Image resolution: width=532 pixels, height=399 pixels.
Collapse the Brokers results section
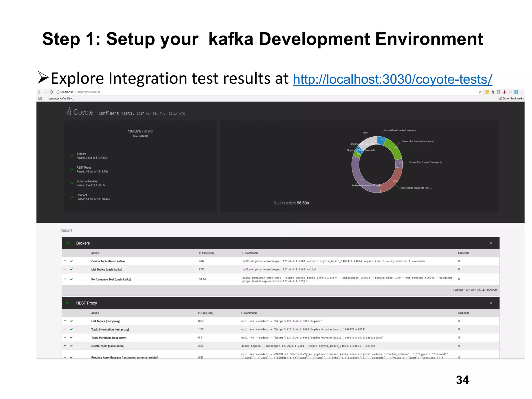491,243
